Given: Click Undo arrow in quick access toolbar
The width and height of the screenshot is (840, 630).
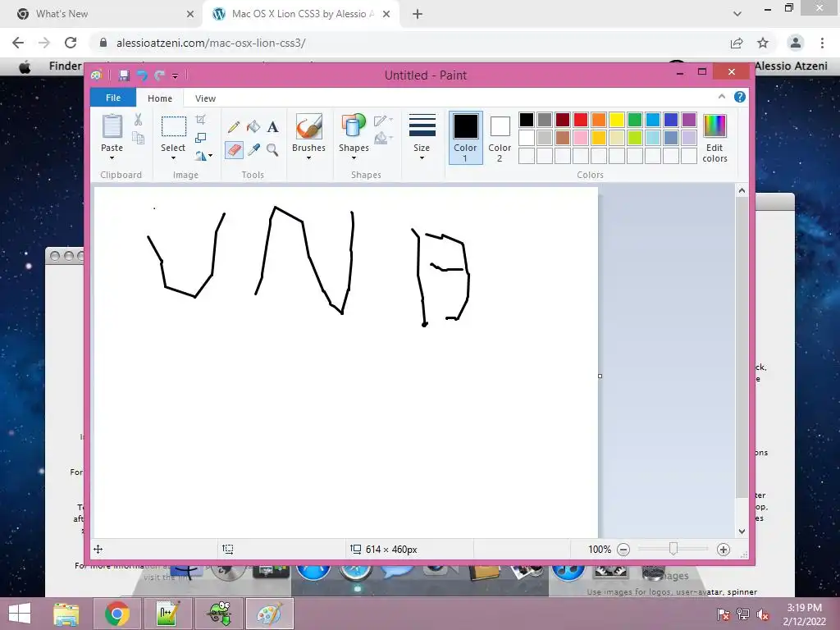Looking at the screenshot, I should click(x=142, y=75).
